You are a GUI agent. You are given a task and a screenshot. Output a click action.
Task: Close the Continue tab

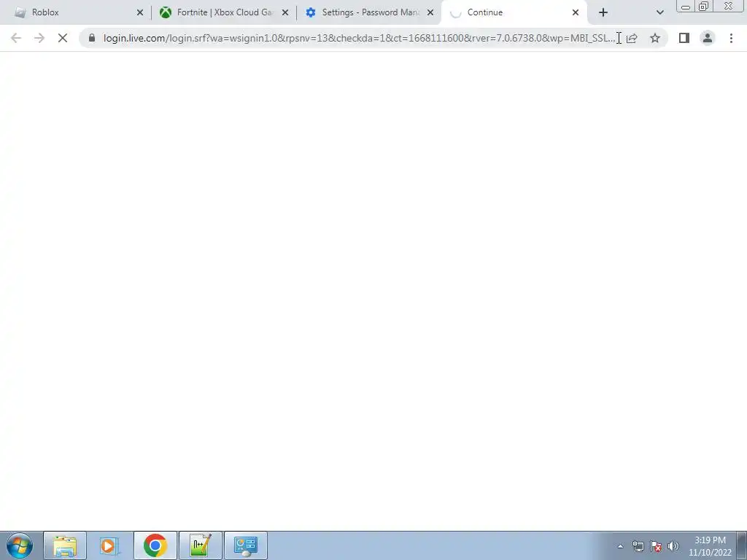click(x=576, y=13)
